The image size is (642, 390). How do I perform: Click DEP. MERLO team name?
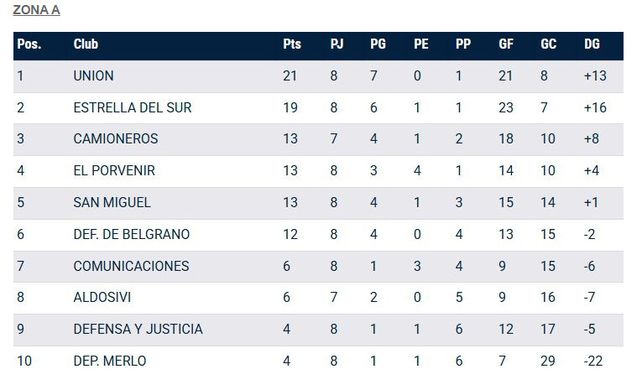[x=110, y=361]
